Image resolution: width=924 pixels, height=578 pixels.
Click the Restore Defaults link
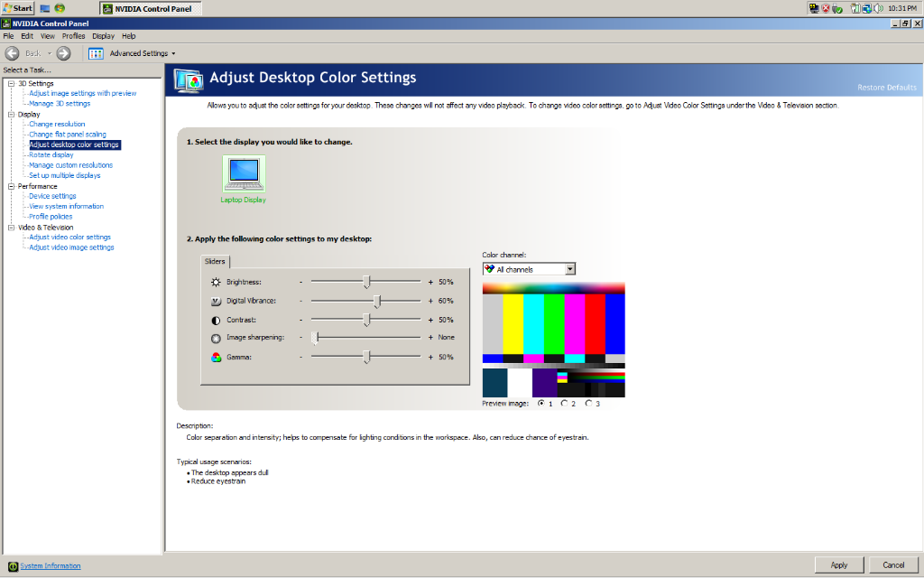click(x=887, y=88)
